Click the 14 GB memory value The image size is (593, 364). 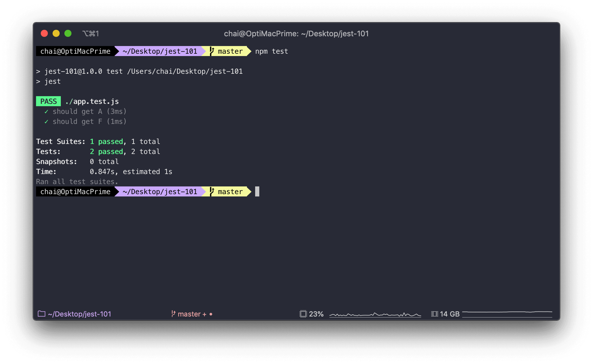tap(450, 314)
